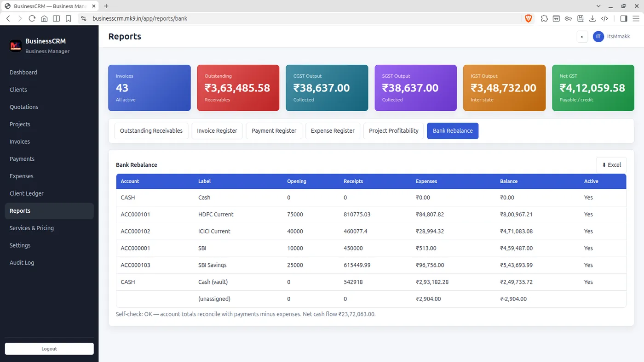
Task: Switch to Invoice Register tab
Action: coord(217,131)
